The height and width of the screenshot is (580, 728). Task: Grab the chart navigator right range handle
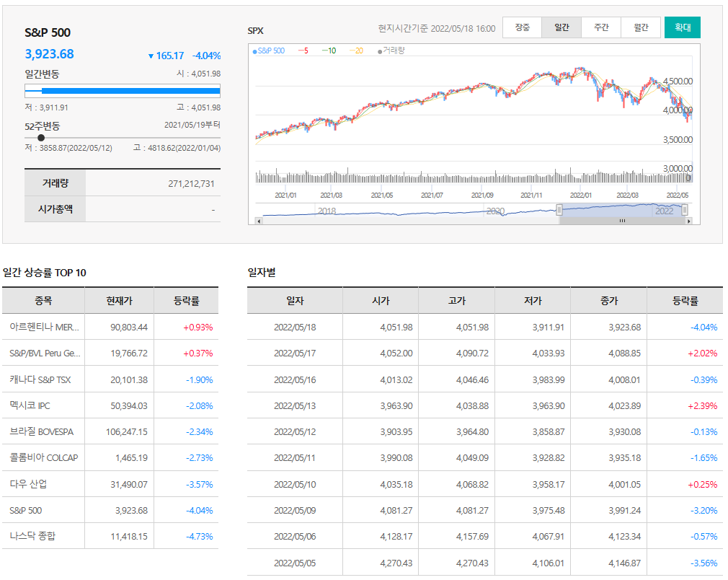coord(684,210)
